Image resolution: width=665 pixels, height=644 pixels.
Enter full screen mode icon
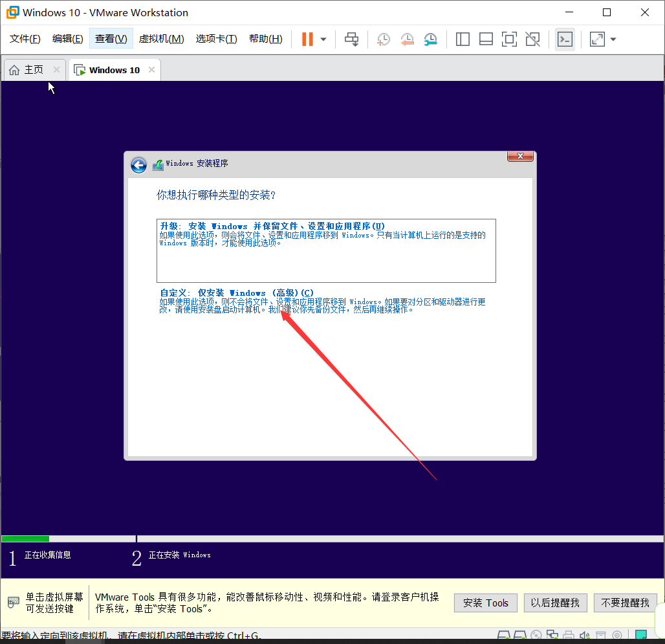509,39
